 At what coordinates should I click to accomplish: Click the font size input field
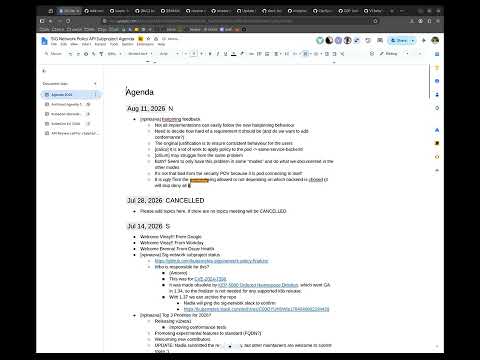(194, 54)
